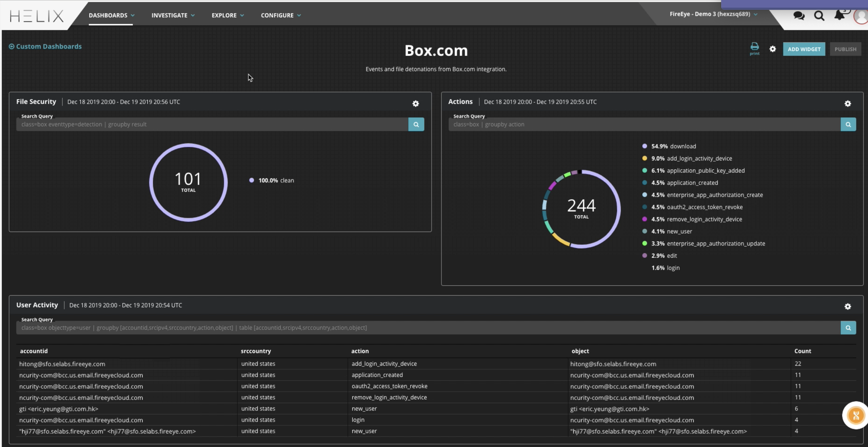Viewport: 868px width, 447px height.
Task: Toggle the application_public_key_added legend entry
Action: [x=694, y=171]
